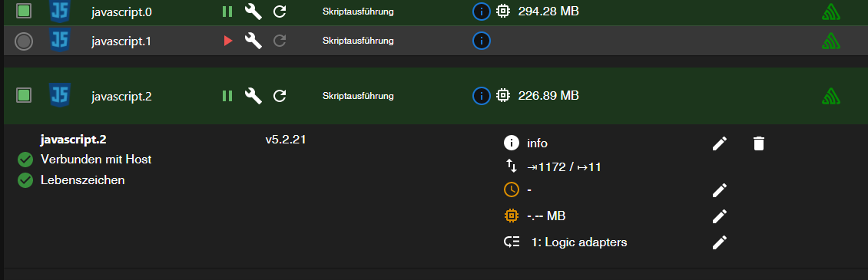Toggle the javascript.2 green status checkbox
Screen dimensions: 868x280
[x=23, y=95]
